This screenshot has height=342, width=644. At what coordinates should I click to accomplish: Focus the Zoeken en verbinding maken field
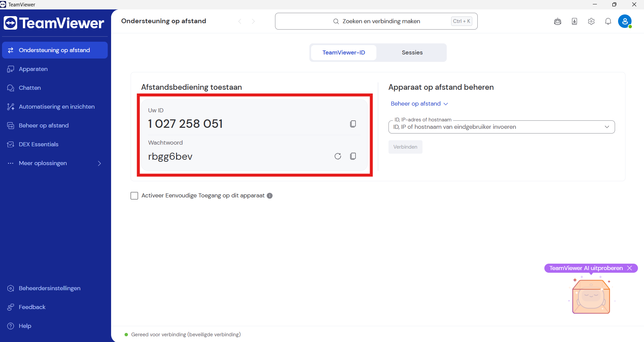(x=376, y=21)
